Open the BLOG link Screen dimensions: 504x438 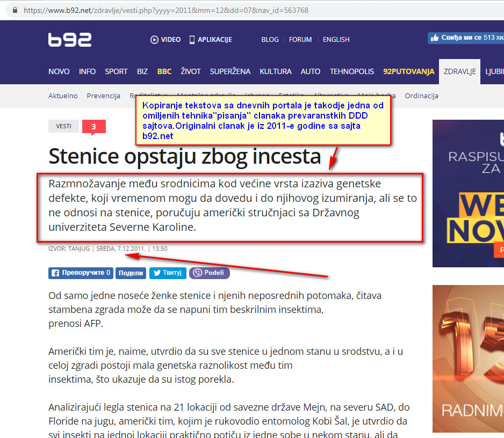pos(270,40)
